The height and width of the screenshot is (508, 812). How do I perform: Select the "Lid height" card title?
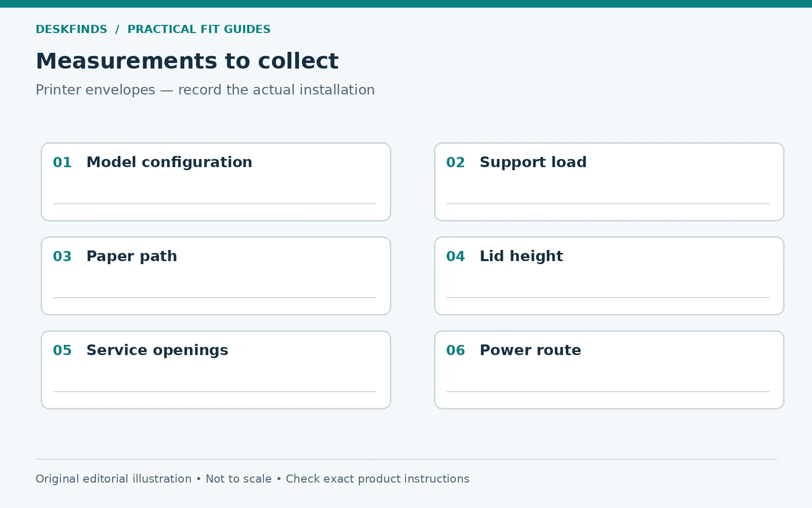pyautogui.click(x=521, y=256)
